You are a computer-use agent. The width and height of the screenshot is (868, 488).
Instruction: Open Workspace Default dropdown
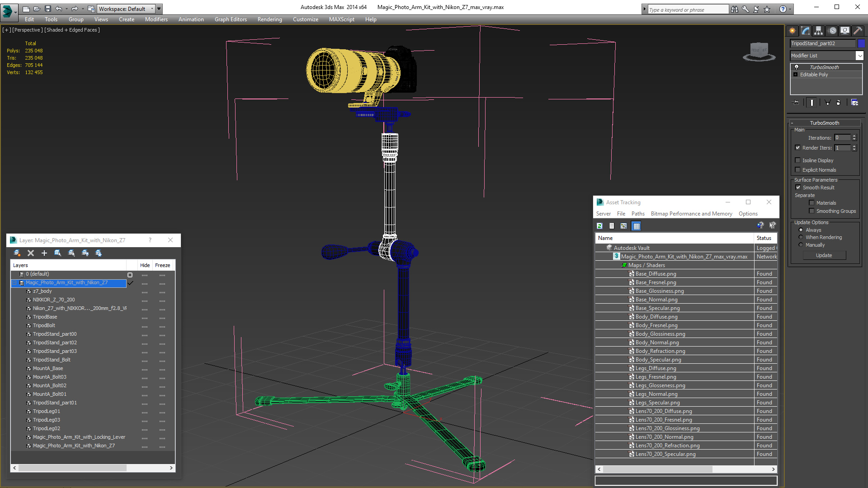pyautogui.click(x=127, y=9)
